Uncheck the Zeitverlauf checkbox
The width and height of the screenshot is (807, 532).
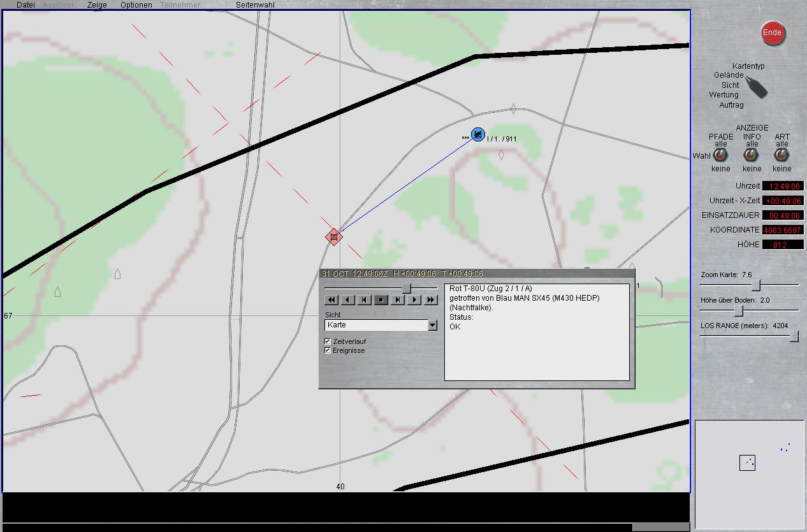328,341
